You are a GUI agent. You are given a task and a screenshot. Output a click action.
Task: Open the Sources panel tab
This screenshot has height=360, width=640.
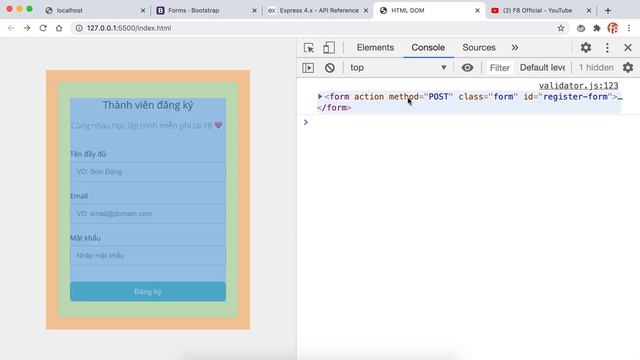pos(479,47)
